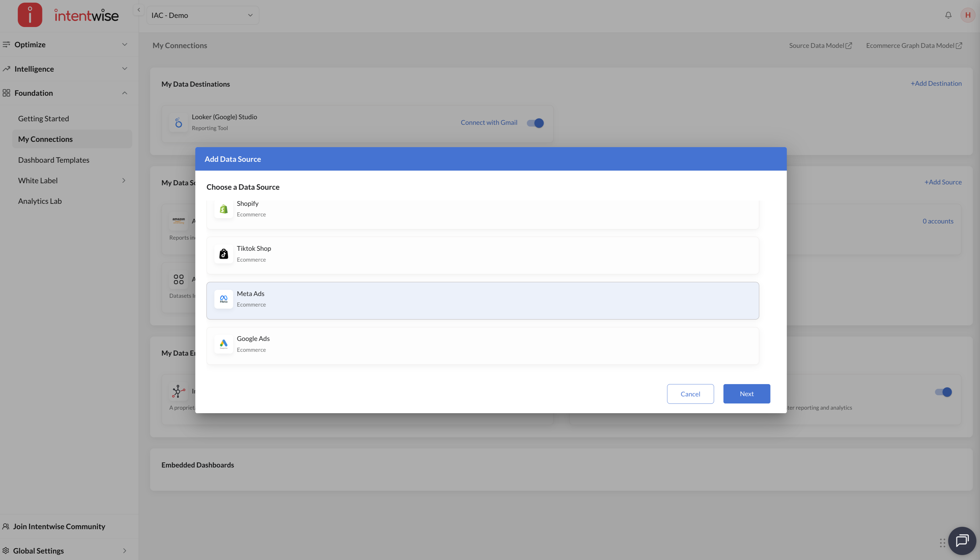The width and height of the screenshot is (980, 560).
Task: Click external link icon beside Source Data Model
Action: 849,46
